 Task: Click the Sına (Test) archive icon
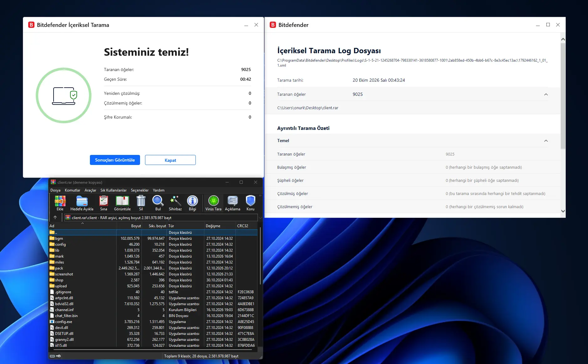click(104, 203)
